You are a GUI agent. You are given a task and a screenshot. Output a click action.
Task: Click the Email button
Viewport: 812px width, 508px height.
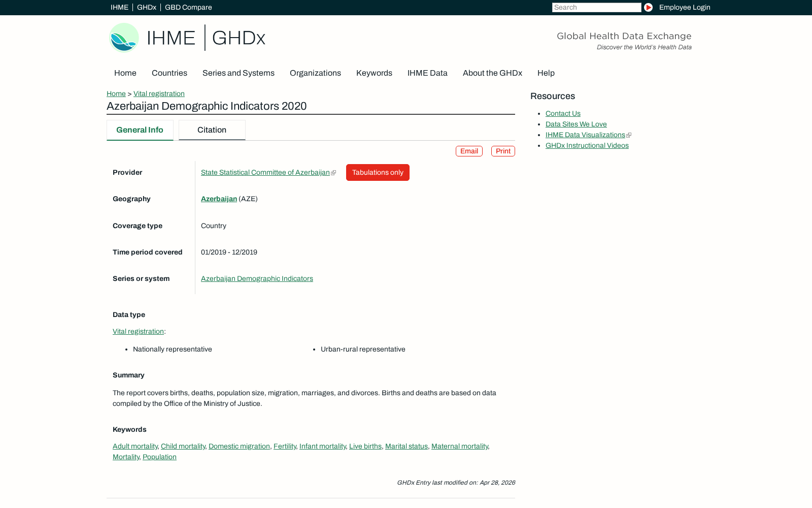click(x=469, y=151)
